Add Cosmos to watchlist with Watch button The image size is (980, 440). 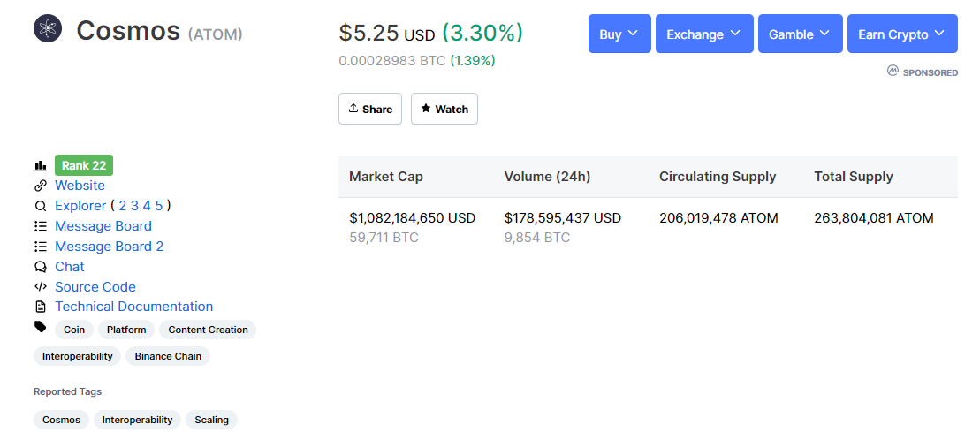[444, 109]
